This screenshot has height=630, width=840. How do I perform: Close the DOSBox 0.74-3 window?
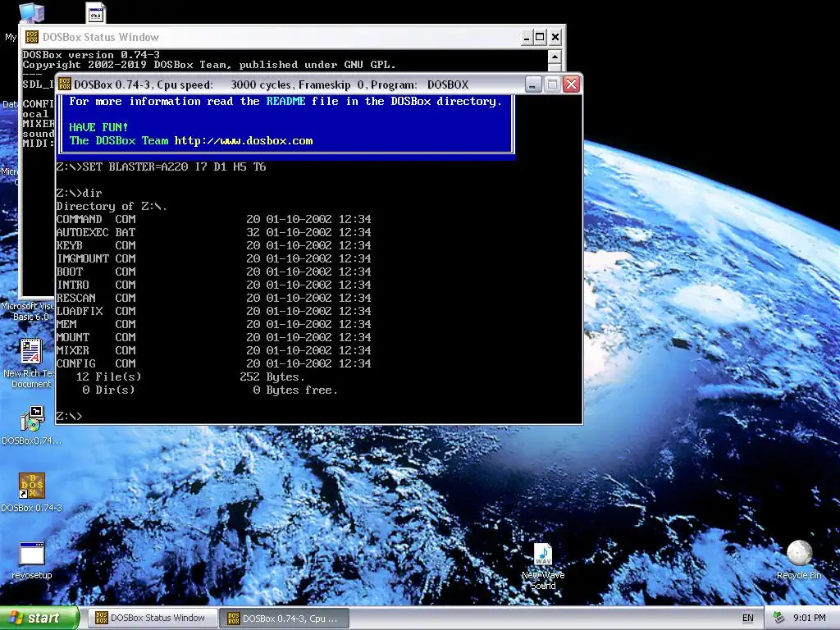pos(572,84)
